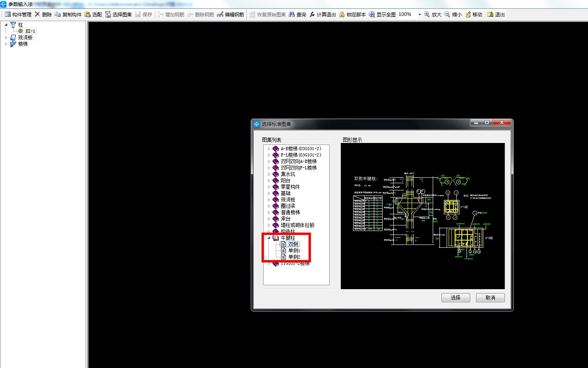Expand A-E楼梯(03G101-2) atlas entry
Screen dimensions: 588x368
click(269, 149)
